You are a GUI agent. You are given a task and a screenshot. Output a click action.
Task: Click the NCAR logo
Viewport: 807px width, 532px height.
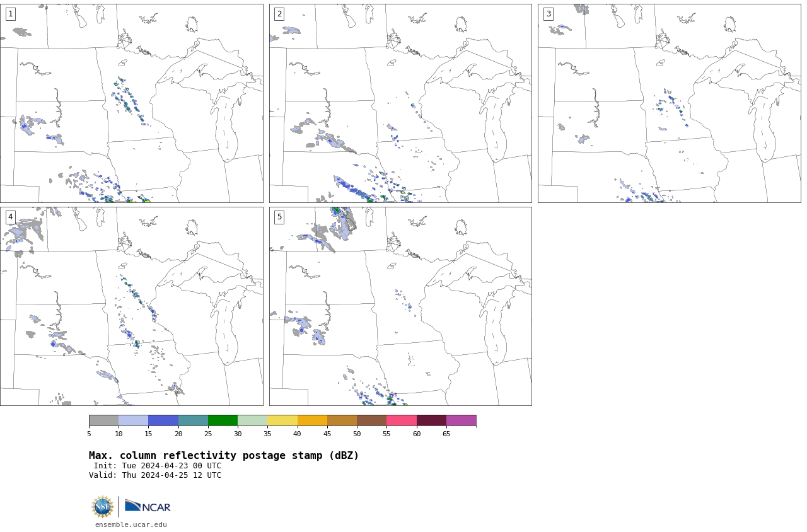pos(148,506)
